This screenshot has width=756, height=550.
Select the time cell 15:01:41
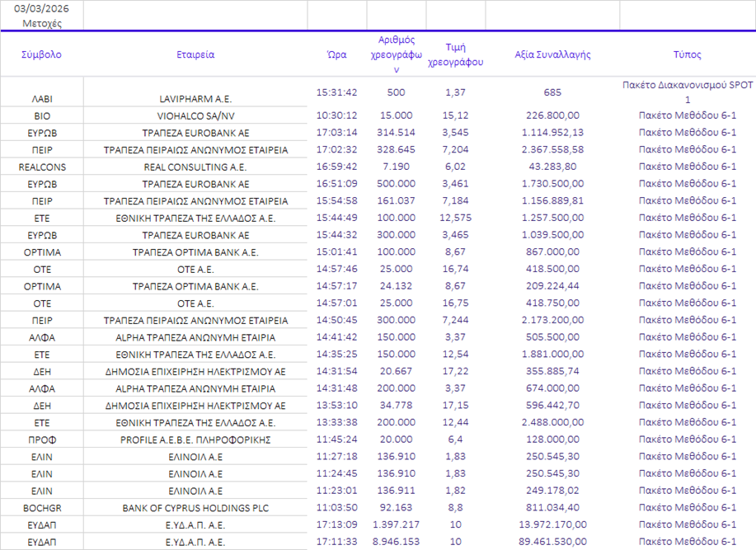point(336,251)
